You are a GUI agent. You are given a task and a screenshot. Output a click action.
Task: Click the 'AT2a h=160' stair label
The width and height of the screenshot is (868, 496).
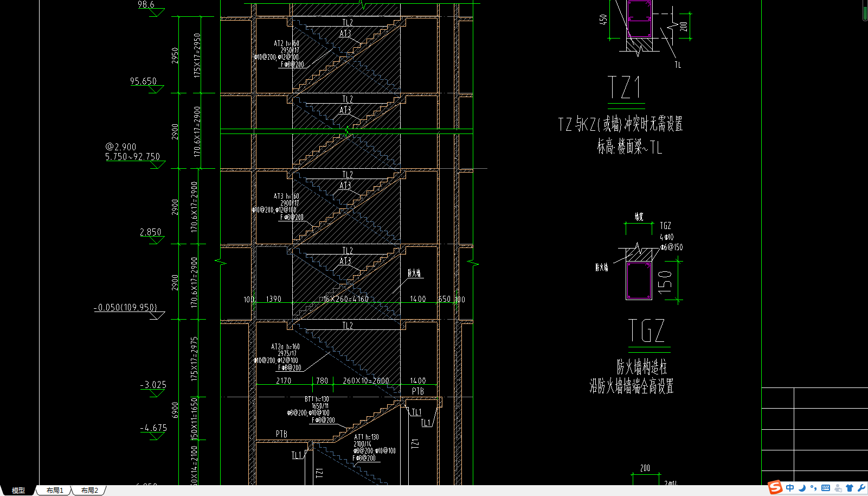click(285, 347)
